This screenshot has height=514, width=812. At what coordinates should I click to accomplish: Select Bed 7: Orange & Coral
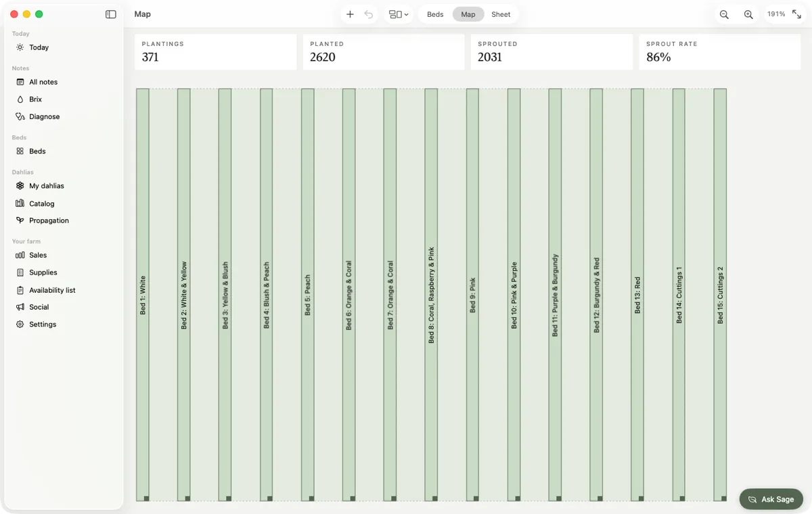pyautogui.click(x=390, y=295)
